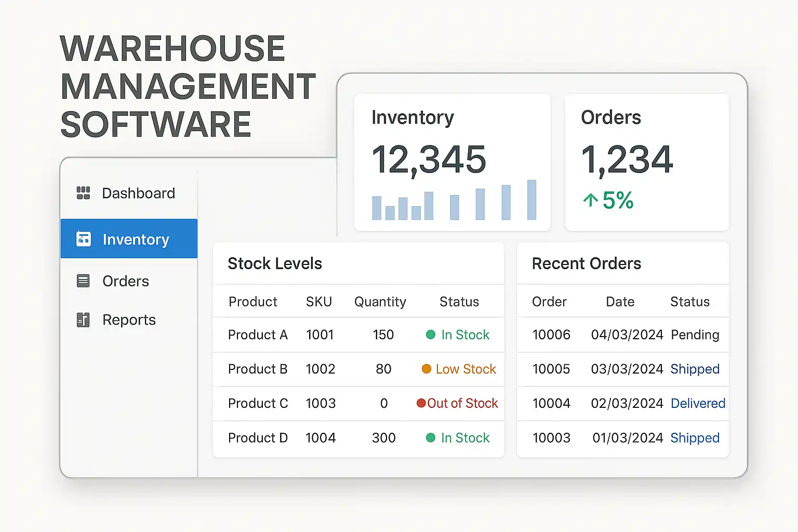The width and height of the screenshot is (798, 532).
Task: Open the Orders 1,234 summary card
Action: [x=647, y=162]
